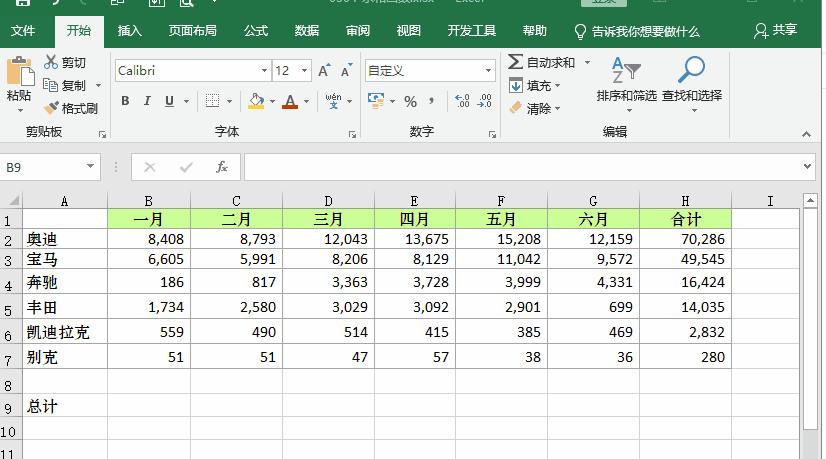Click vertical scrollbar up arrow
Image resolution: width=826 pixels, height=459 pixels.
810,200
